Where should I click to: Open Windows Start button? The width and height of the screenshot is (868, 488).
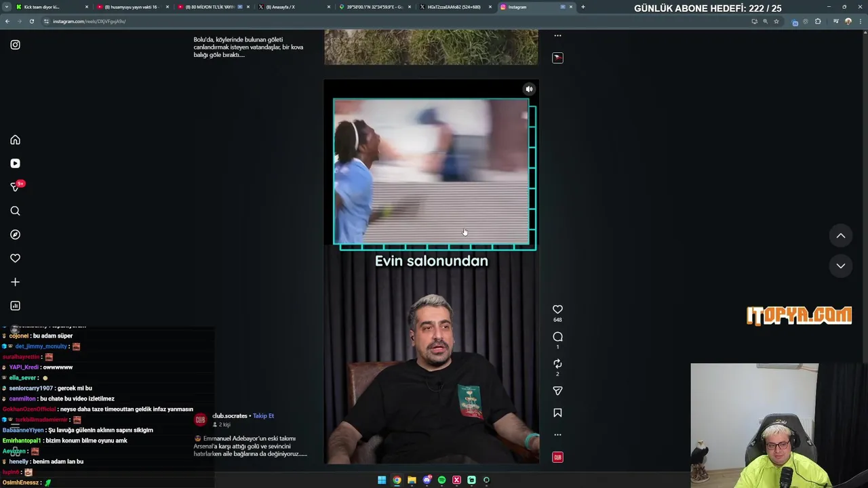click(382, 480)
